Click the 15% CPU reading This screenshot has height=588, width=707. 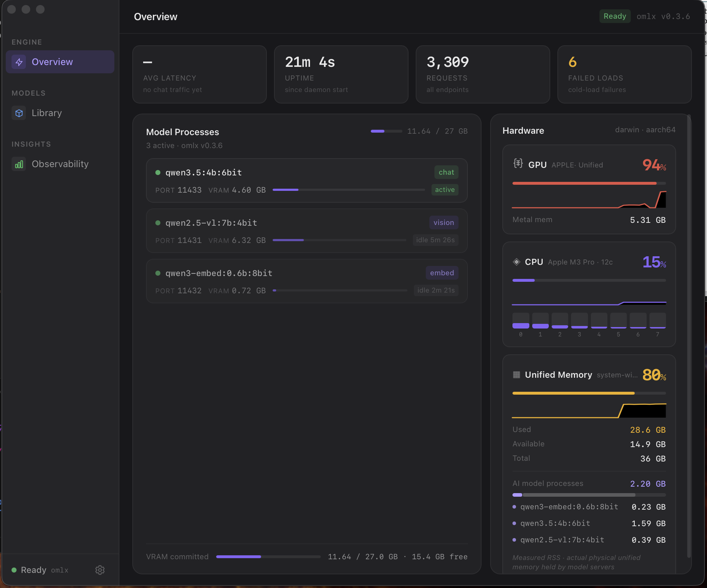click(654, 262)
